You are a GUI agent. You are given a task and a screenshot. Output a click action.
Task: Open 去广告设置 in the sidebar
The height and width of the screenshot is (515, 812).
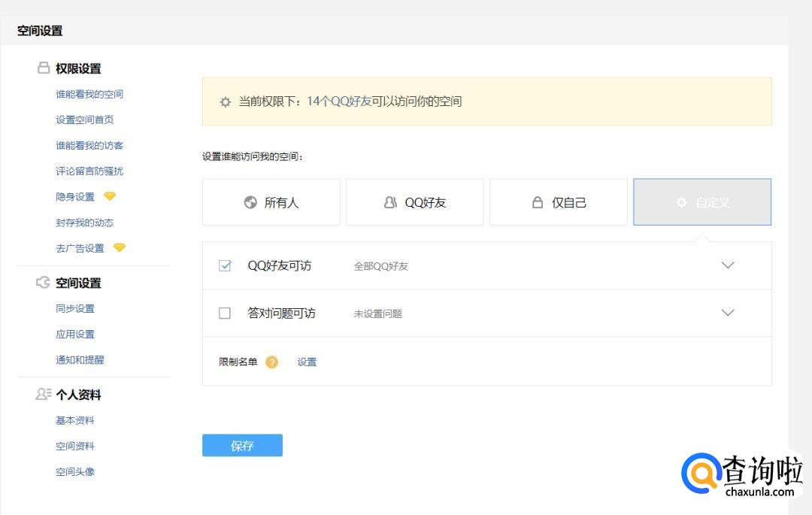[x=80, y=248]
